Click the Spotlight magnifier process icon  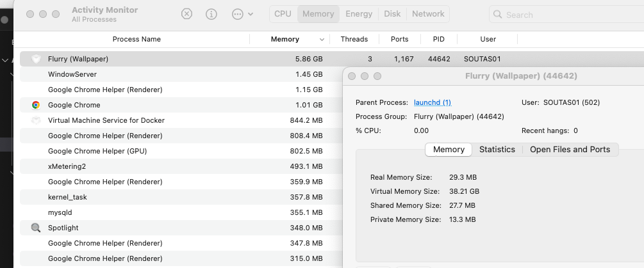(36, 228)
